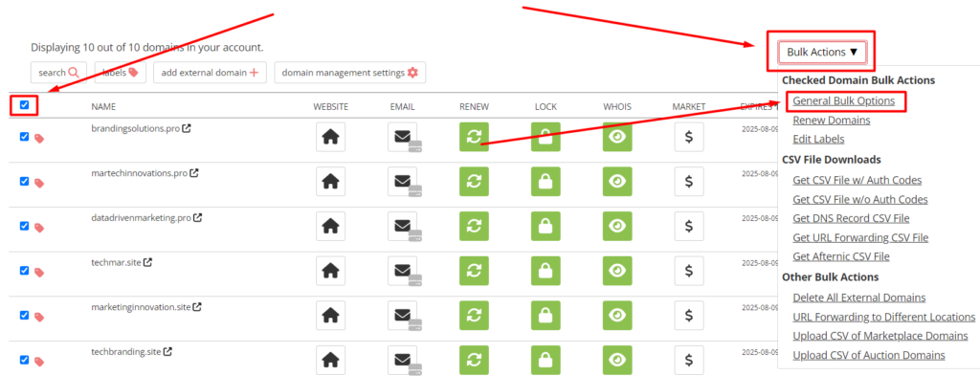
Task: Click renew icon for martechinnovations.pro
Action: 474,182
